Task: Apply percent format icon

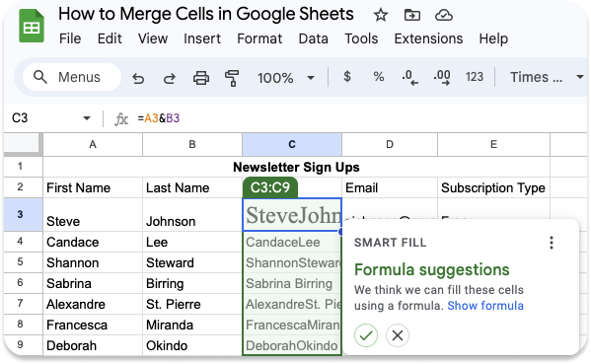Action: point(379,77)
